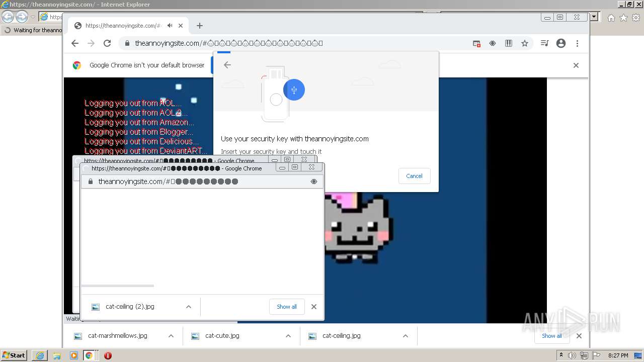Open Internet Explorer from the taskbar
Screen dimensions: 644x362
(x=40, y=355)
